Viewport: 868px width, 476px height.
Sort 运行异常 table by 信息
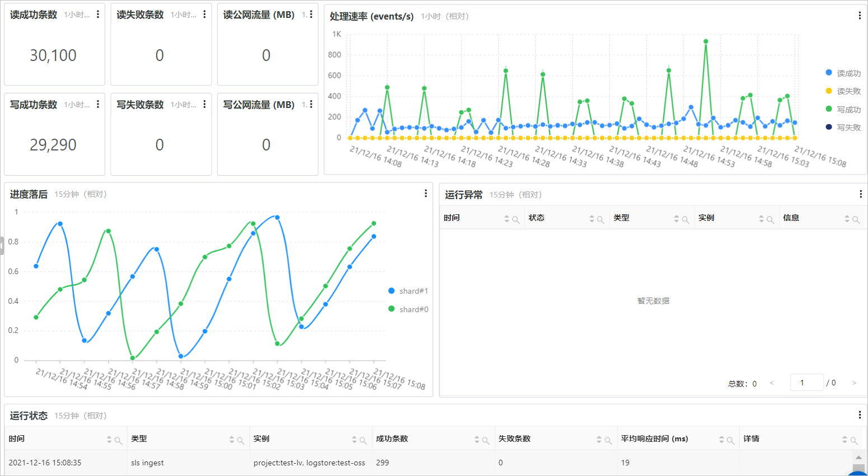(847, 219)
